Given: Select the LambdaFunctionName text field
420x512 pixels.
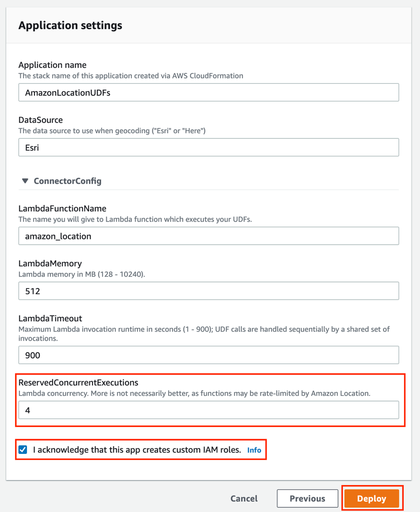Looking at the screenshot, I should click(x=208, y=236).
